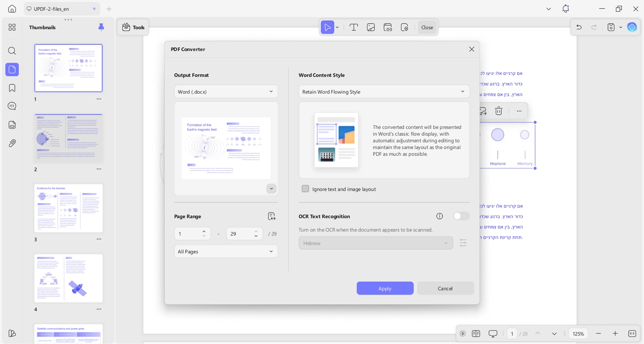Select the Image edit tool
Viewport: 644px width, 344px height.
click(x=371, y=27)
